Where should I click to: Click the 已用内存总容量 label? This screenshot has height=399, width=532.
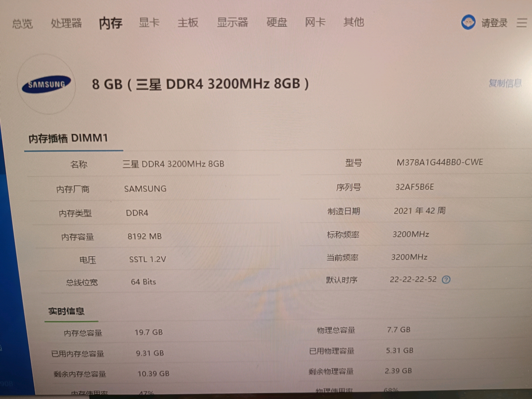[x=77, y=354]
